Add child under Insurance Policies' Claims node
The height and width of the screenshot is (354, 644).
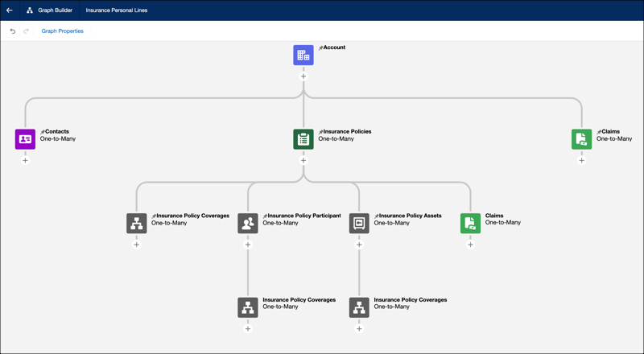470,245
